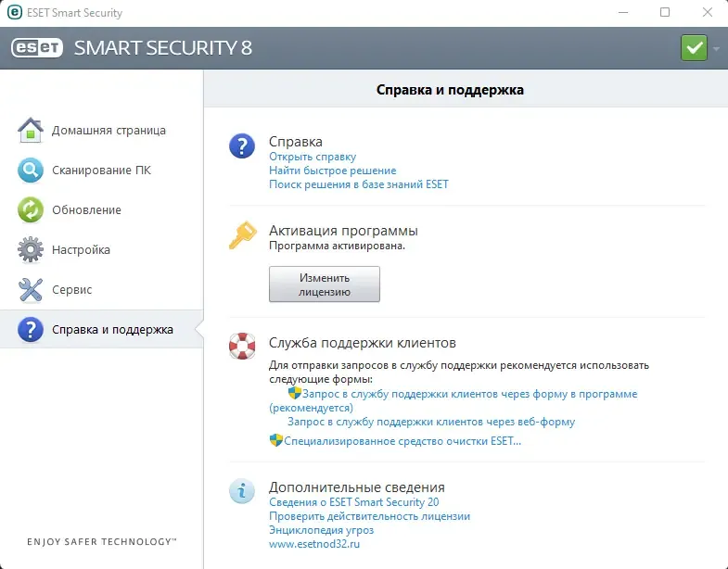Click the green Update arrows icon

[31, 210]
